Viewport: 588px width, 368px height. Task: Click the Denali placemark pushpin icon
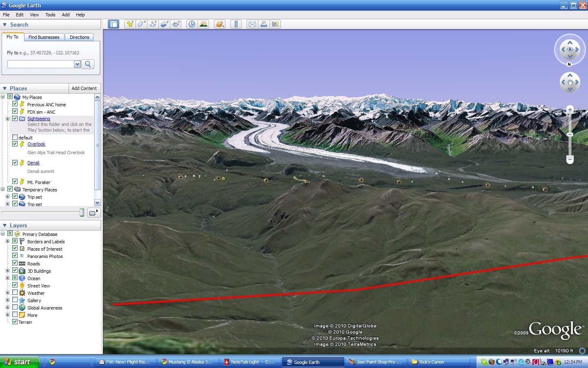(x=22, y=163)
